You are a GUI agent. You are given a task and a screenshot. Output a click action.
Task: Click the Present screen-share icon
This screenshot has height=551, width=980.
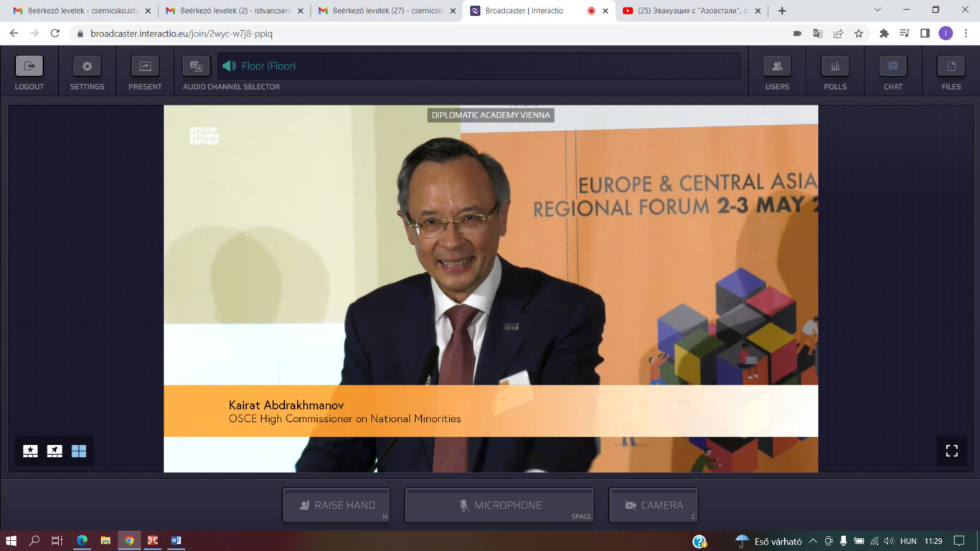(145, 66)
